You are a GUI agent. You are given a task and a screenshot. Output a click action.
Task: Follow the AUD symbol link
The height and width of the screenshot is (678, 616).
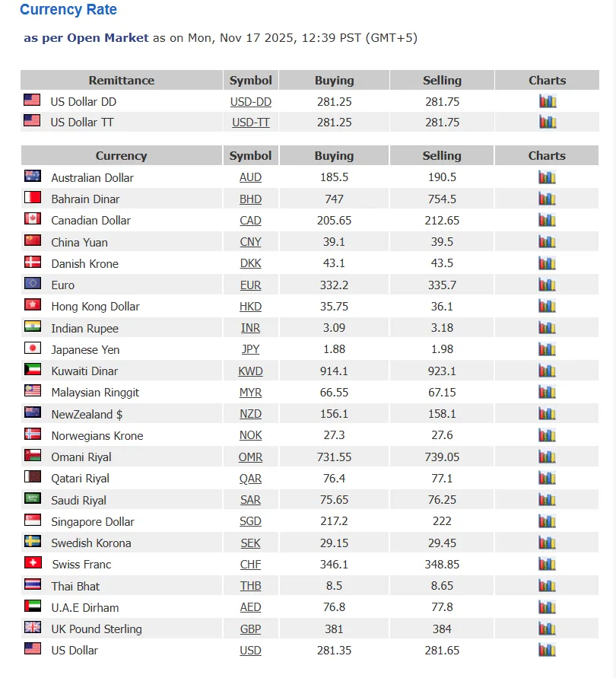[251, 177]
